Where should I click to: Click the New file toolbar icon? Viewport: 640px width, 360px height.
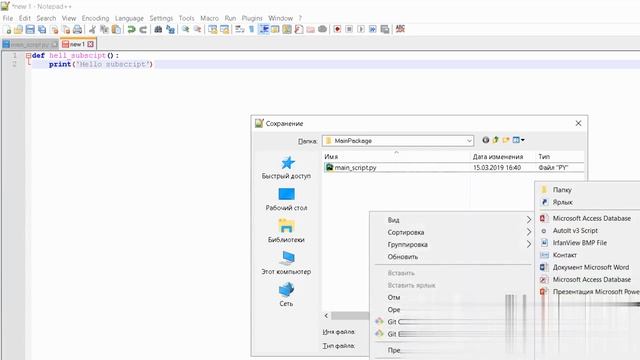coord(7,29)
